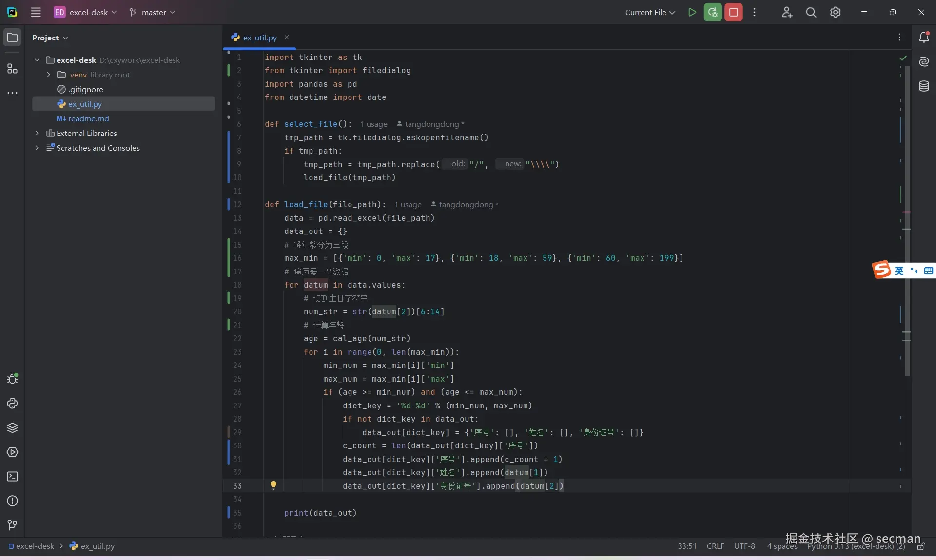Click the red Stop button

[x=733, y=12]
